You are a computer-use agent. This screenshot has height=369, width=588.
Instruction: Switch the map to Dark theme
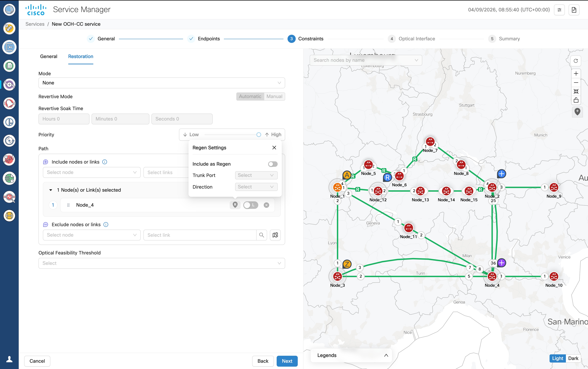tap(573, 358)
